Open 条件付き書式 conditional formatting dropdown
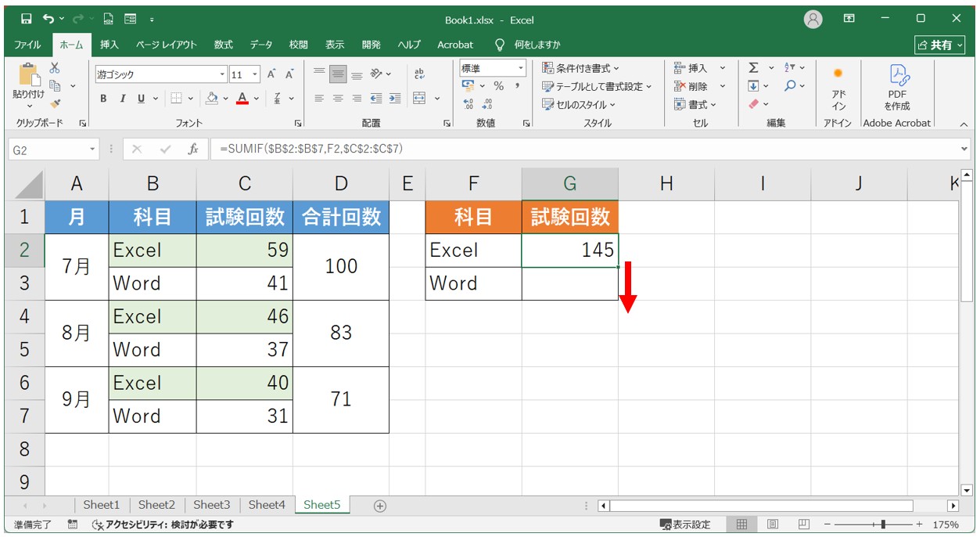The height and width of the screenshot is (537, 980). pos(580,68)
